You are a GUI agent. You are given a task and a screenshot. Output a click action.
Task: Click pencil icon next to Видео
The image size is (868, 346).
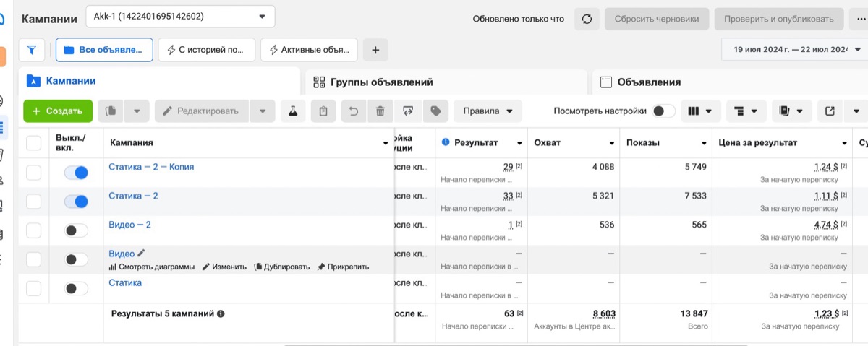coord(141,253)
